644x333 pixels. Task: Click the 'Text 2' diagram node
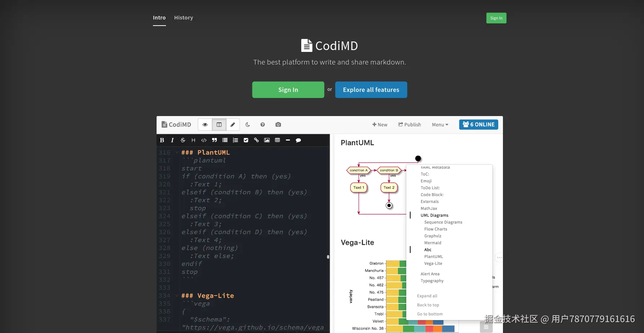click(389, 187)
